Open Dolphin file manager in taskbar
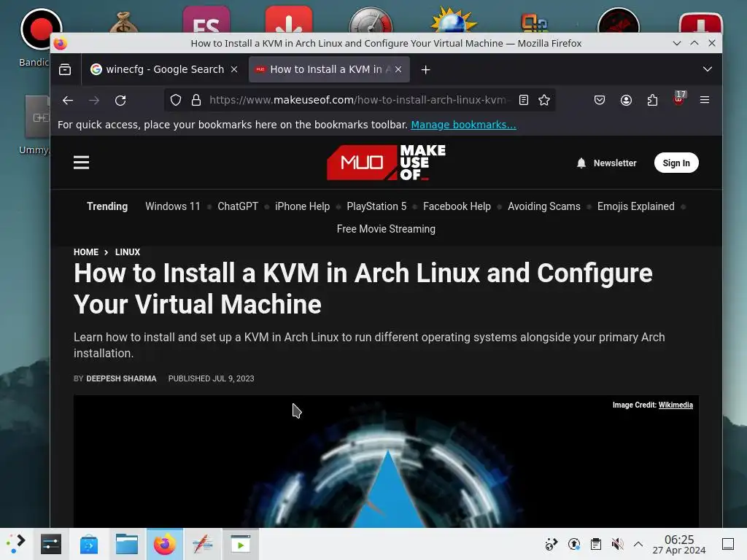747x560 pixels. (x=127, y=544)
